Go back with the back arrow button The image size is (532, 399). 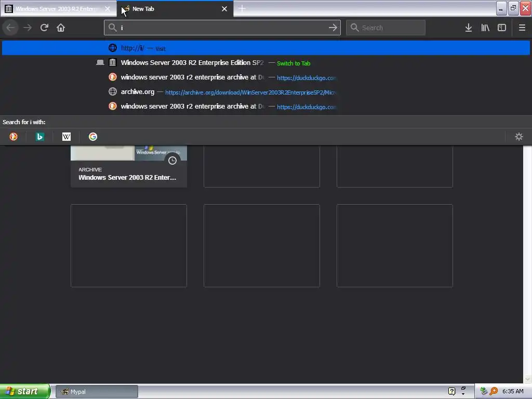click(x=10, y=28)
